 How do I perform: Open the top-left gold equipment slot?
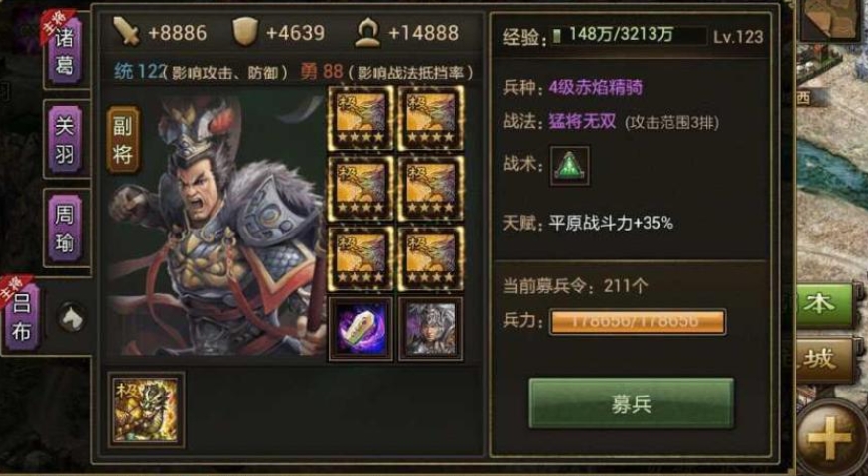pos(361,118)
